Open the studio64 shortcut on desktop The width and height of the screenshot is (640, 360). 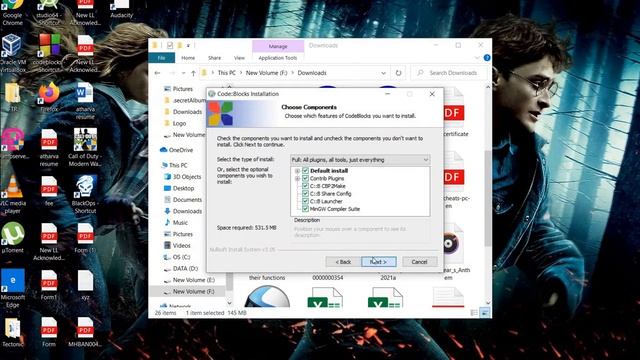point(49,12)
